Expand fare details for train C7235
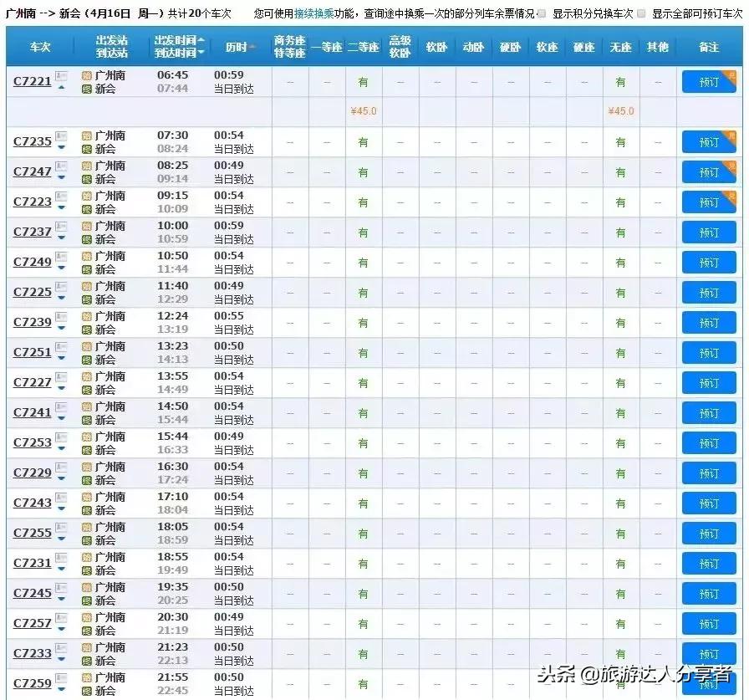Viewport: 749px width, 700px height. (x=60, y=148)
